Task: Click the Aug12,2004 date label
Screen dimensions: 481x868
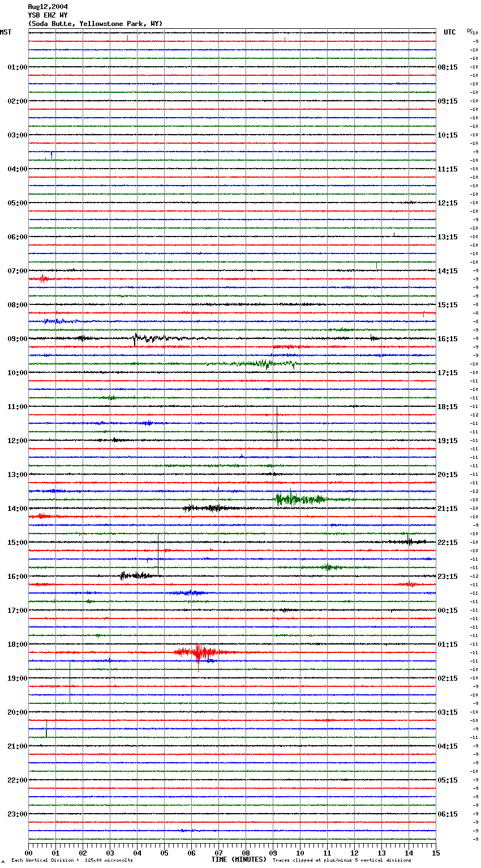Action: click(x=48, y=7)
